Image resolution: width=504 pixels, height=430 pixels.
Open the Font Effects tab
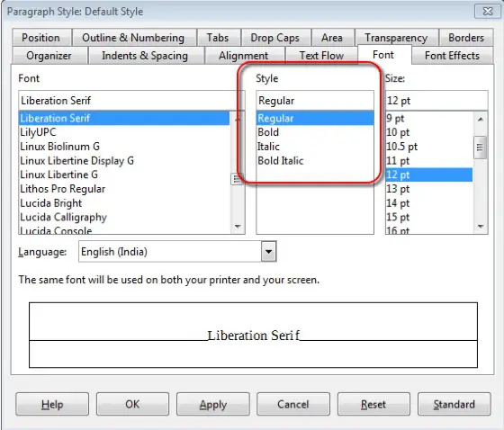(x=452, y=55)
